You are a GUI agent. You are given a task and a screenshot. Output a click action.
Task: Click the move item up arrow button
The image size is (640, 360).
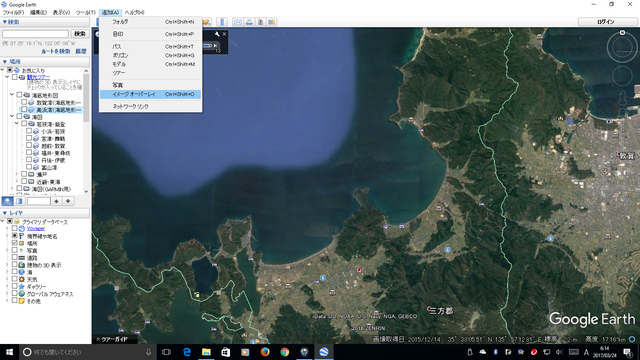(x=56, y=201)
